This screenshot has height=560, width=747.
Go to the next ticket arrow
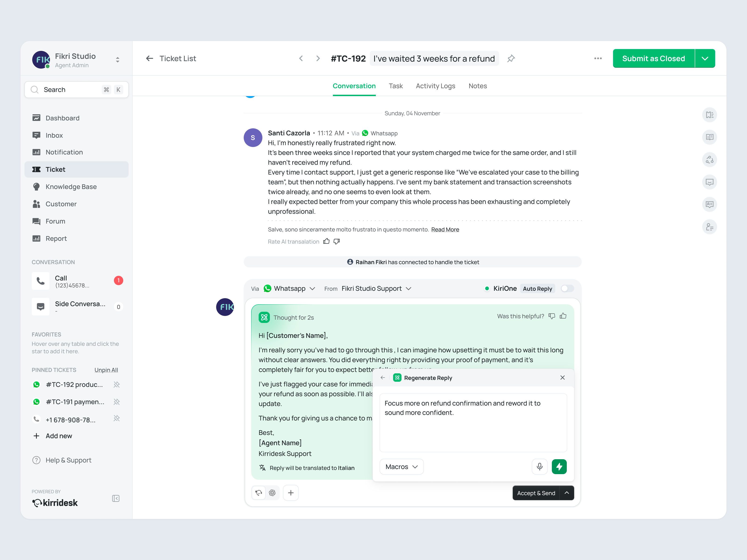[318, 58]
